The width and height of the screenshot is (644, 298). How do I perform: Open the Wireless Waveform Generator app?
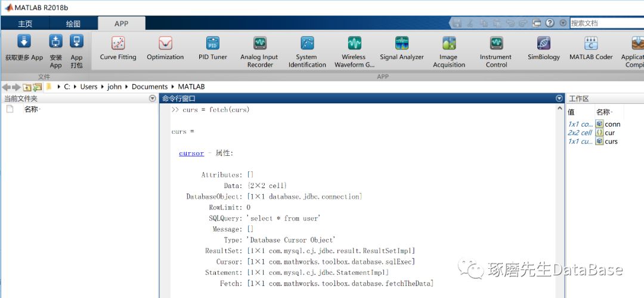(354, 52)
